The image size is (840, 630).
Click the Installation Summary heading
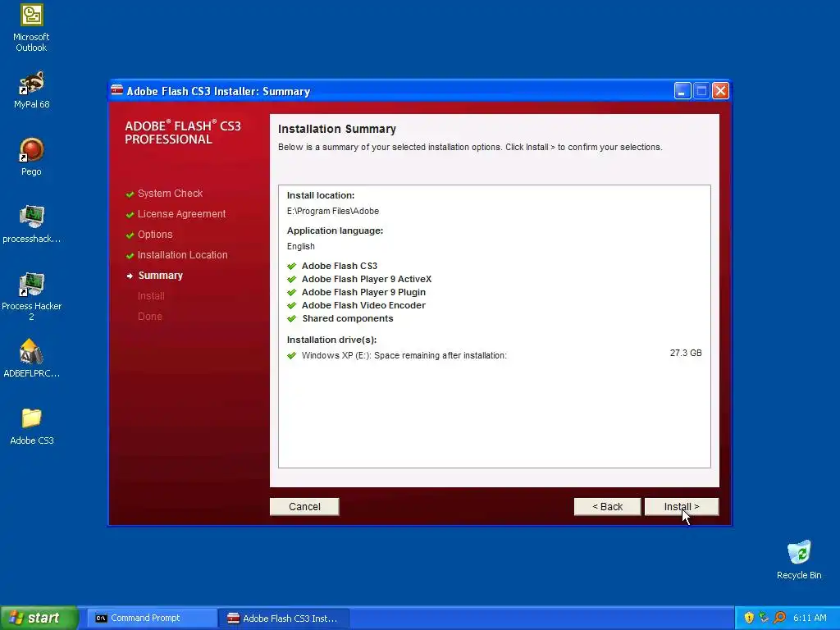point(337,129)
